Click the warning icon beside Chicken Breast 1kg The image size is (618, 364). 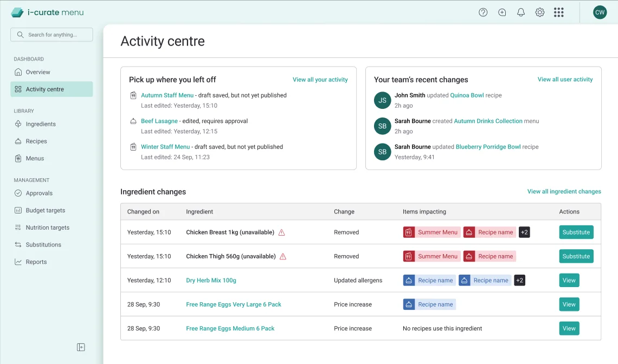pyautogui.click(x=281, y=232)
